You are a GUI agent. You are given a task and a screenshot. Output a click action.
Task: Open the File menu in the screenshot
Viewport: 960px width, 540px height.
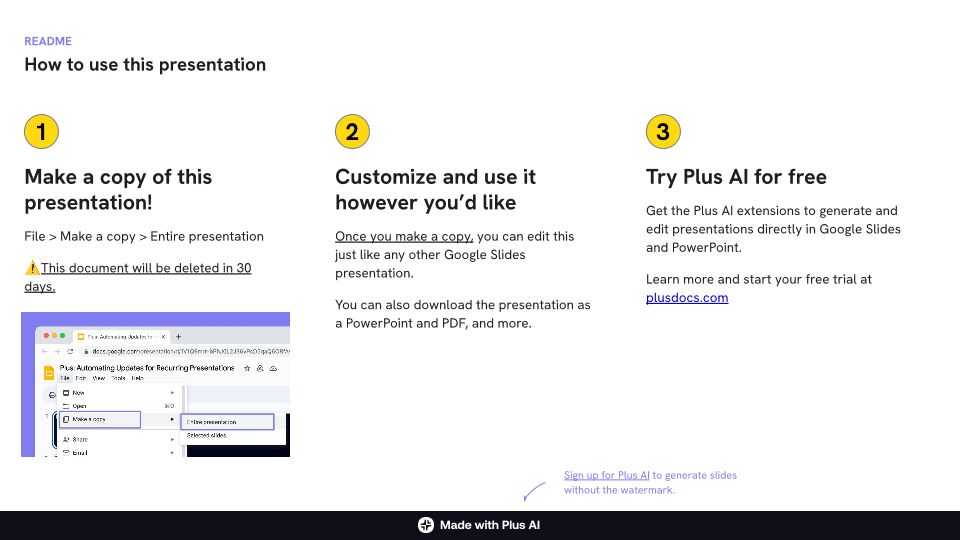(x=64, y=379)
